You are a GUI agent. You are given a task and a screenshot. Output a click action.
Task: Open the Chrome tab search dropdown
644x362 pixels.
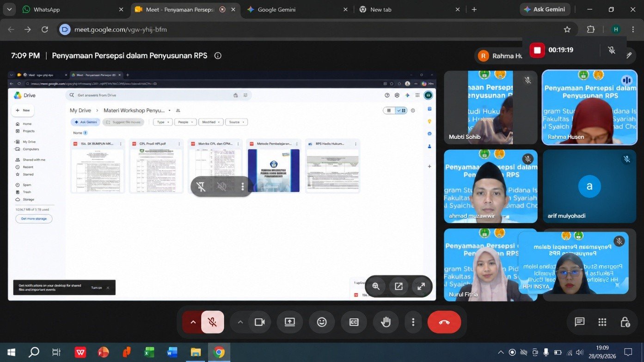tap(9, 9)
